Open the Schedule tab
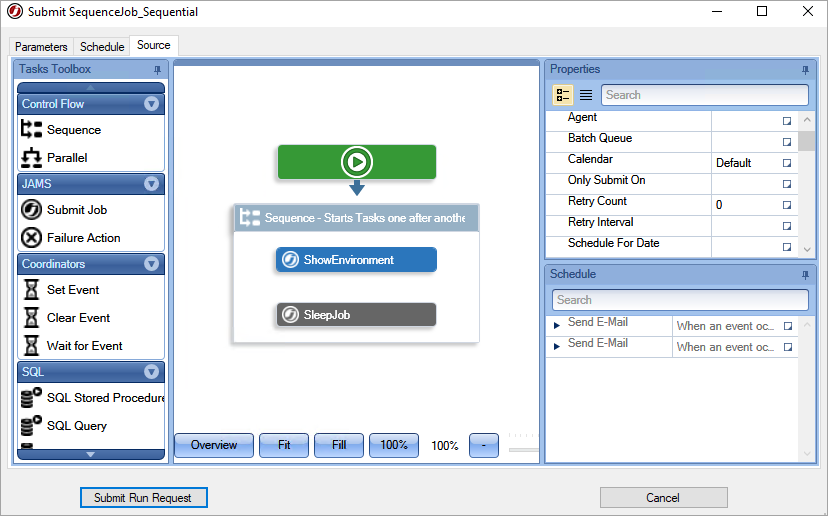The height and width of the screenshot is (516, 828). pyautogui.click(x=102, y=47)
